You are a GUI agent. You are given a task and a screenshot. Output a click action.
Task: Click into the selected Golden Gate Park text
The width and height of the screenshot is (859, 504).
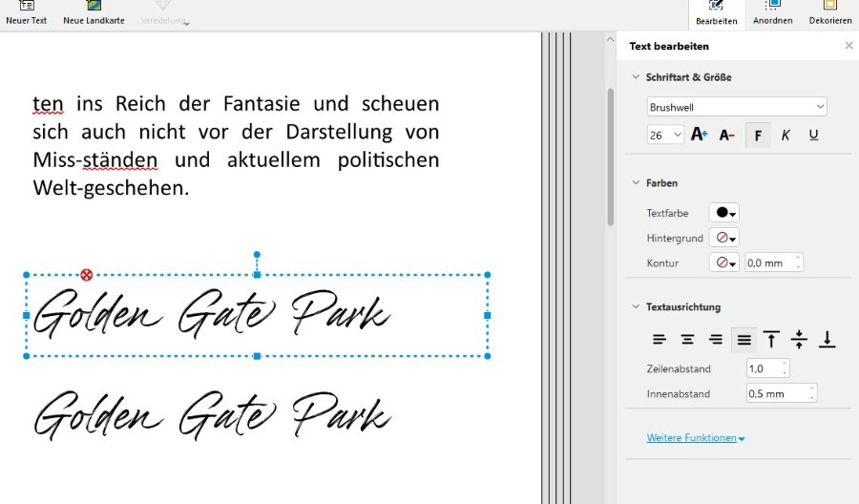click(213, 314)
